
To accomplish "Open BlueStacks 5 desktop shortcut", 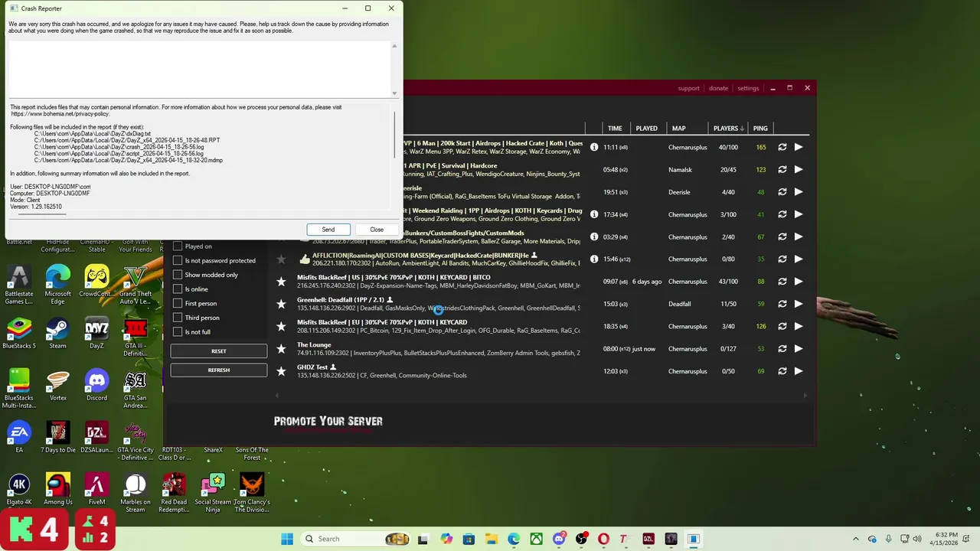I will click(x=19, y=333).
